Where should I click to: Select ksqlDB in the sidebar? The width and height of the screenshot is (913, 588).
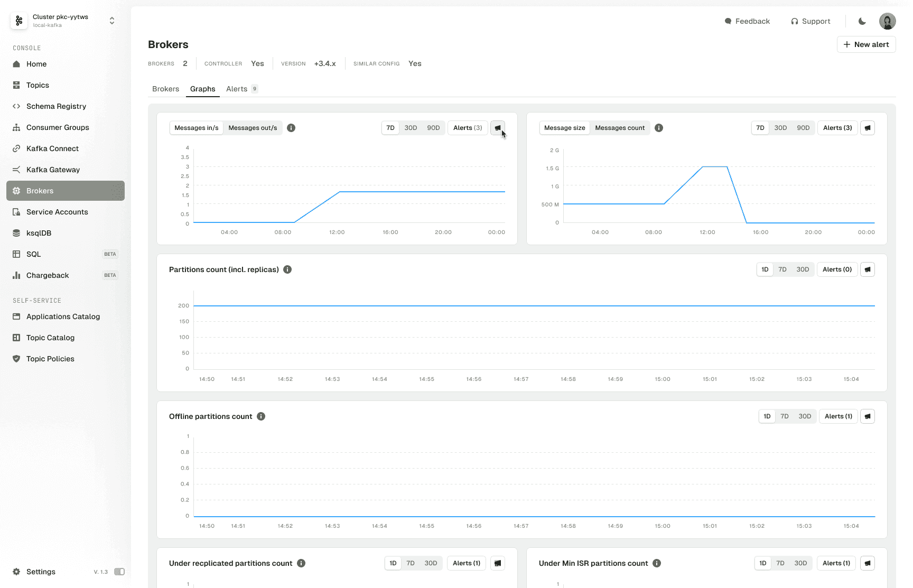pyautogui.click(x=39, y=233)
